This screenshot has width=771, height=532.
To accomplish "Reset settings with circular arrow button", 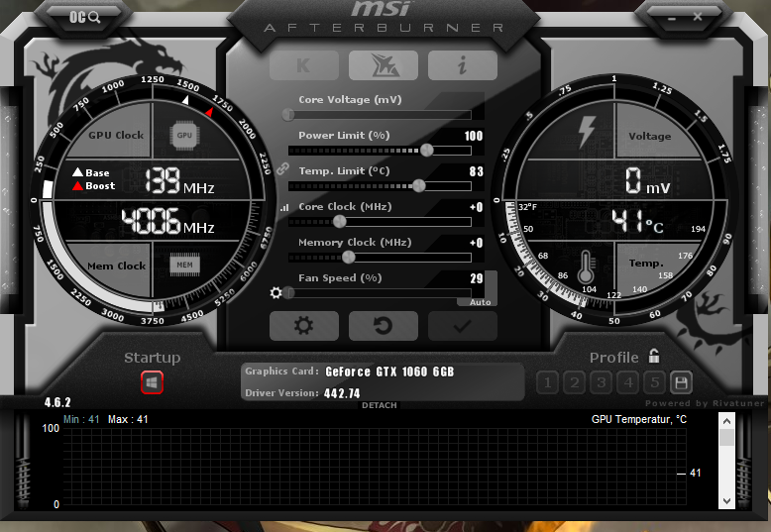I will 384,326.
